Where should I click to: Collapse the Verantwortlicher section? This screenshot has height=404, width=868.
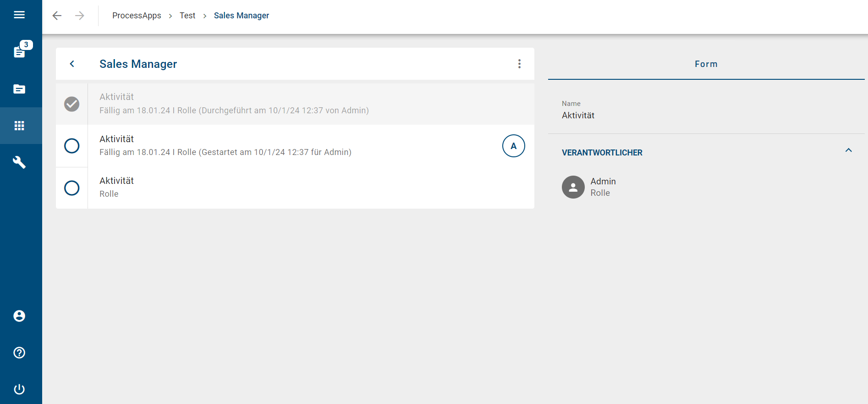pyautogui.click(x=848, y=150)
